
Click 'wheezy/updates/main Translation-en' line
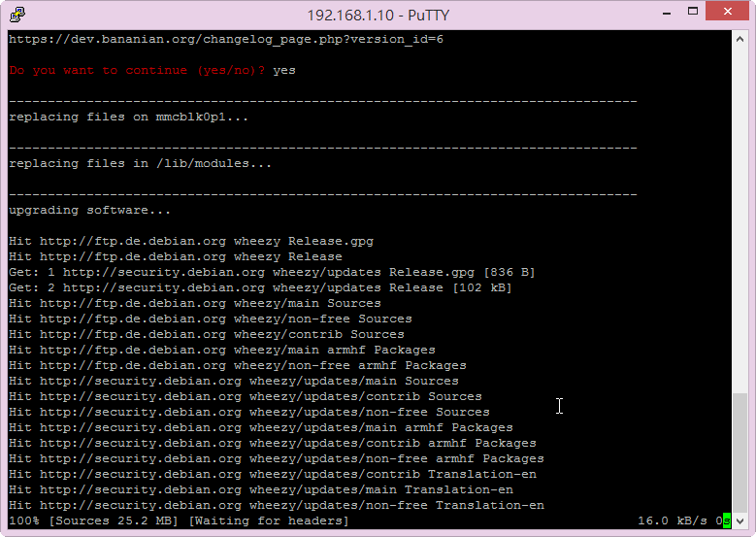tap(261, 489)
